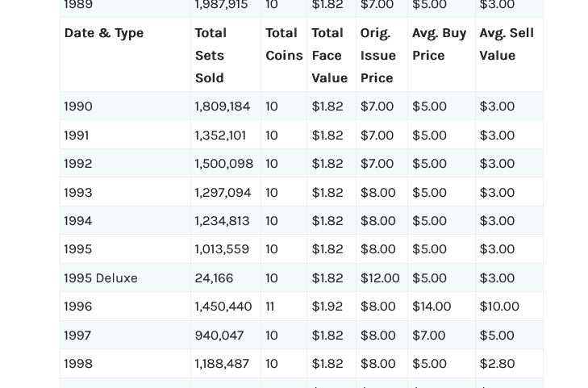Image resolution: width=588 pixels, height=388 pixels.
Task: Click the $12.00 issue price cell
Action: click(x=380, y=277)
